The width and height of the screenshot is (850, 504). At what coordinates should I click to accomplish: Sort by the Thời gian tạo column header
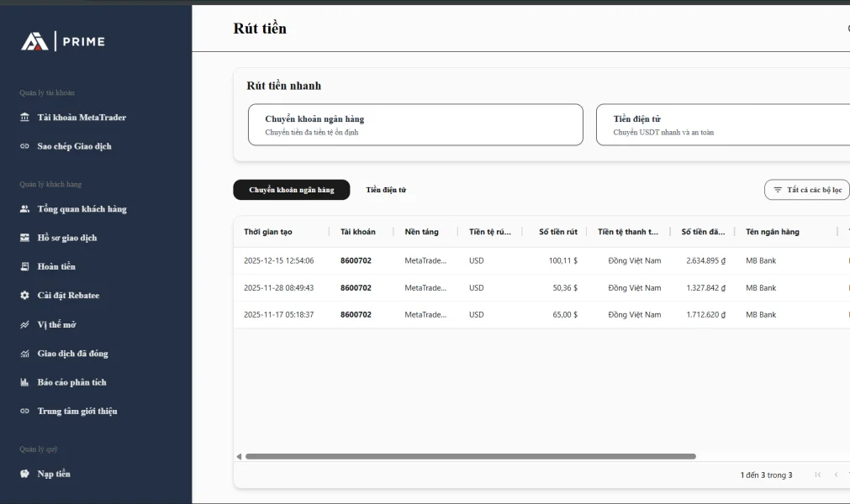(x=273, y=232)
